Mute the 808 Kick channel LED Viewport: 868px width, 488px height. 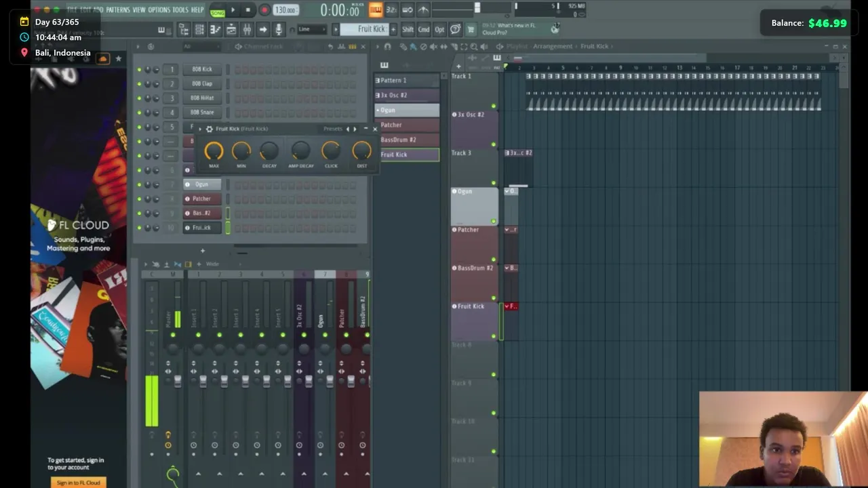pos(139,69)
